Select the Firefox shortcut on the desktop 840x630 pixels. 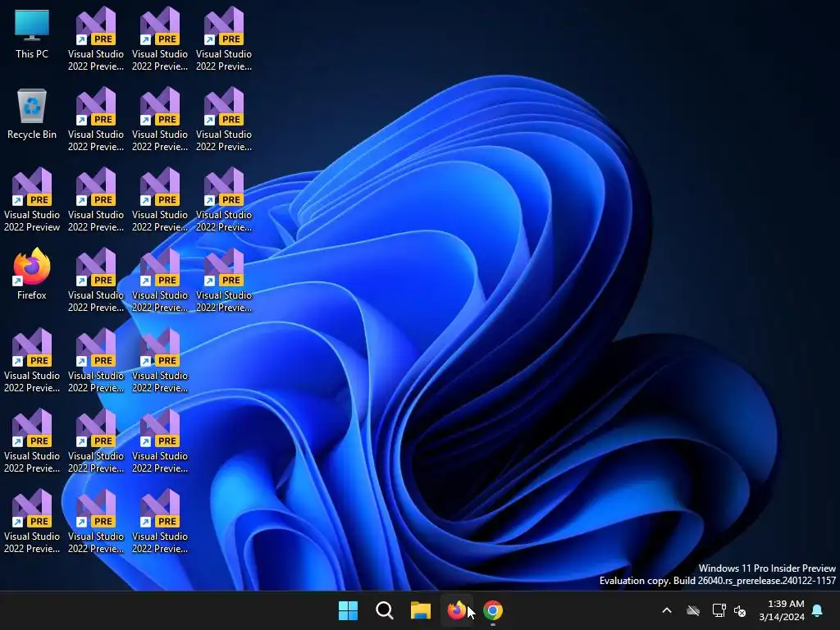coord(32,274)
